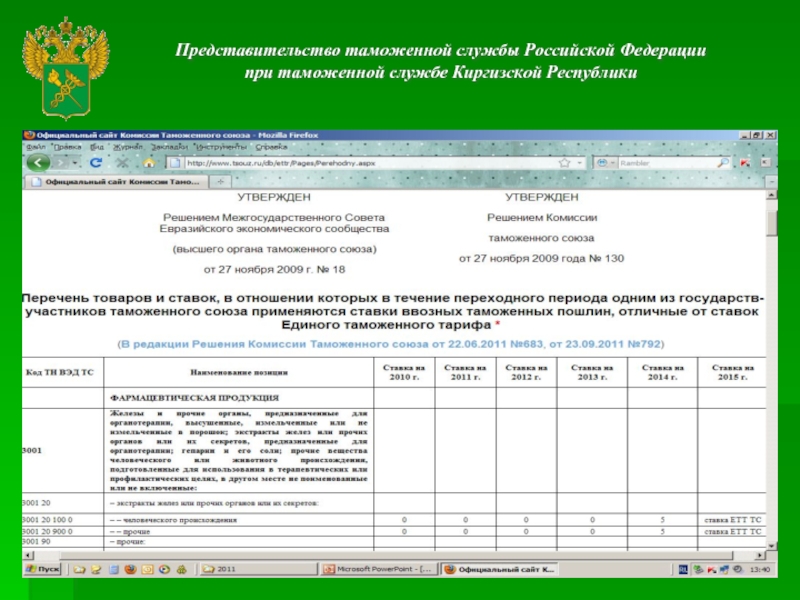
Task: Click the Официальный сайт К... taskbar button
Action: 499,569
